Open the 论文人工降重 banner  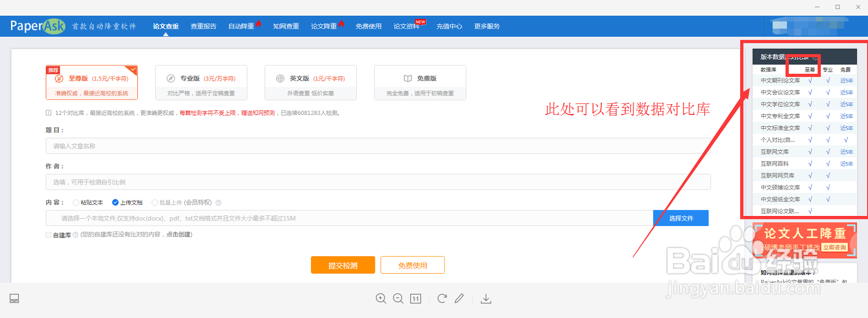click(x=805, y=240)
